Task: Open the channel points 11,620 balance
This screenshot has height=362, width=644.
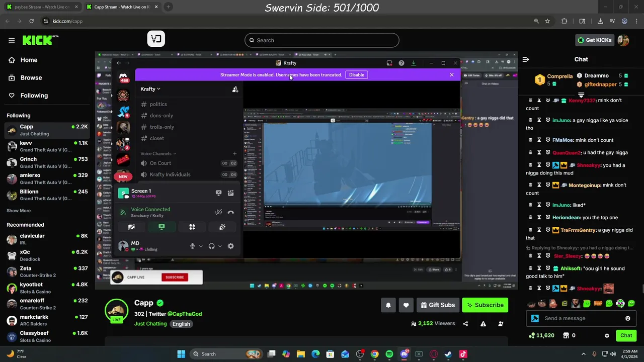Action: 541,335
